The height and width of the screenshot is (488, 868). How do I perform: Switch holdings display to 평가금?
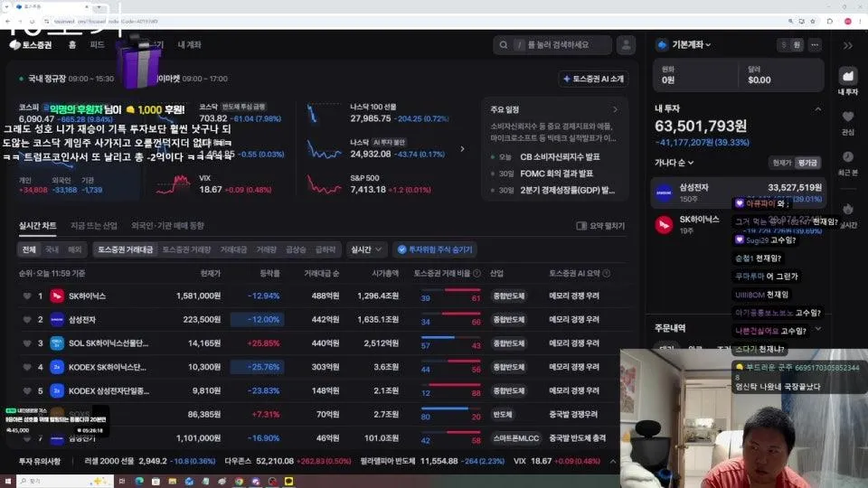click(807, 163)
